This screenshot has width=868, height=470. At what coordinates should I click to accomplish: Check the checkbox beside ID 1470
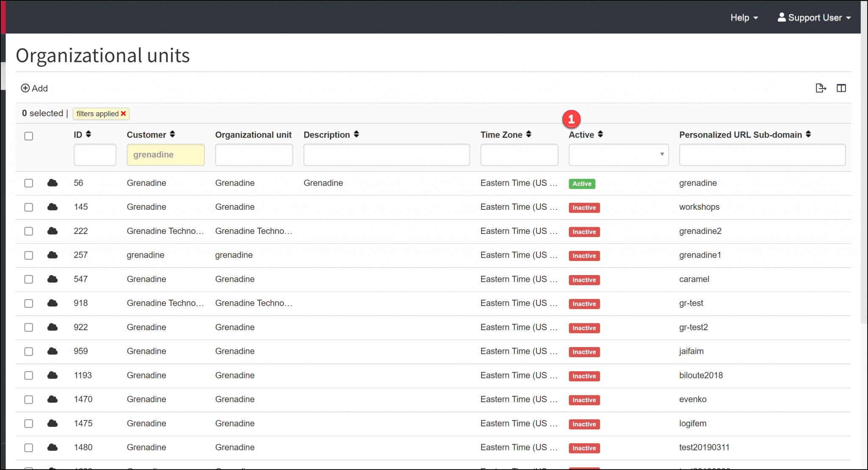point(28,399)
